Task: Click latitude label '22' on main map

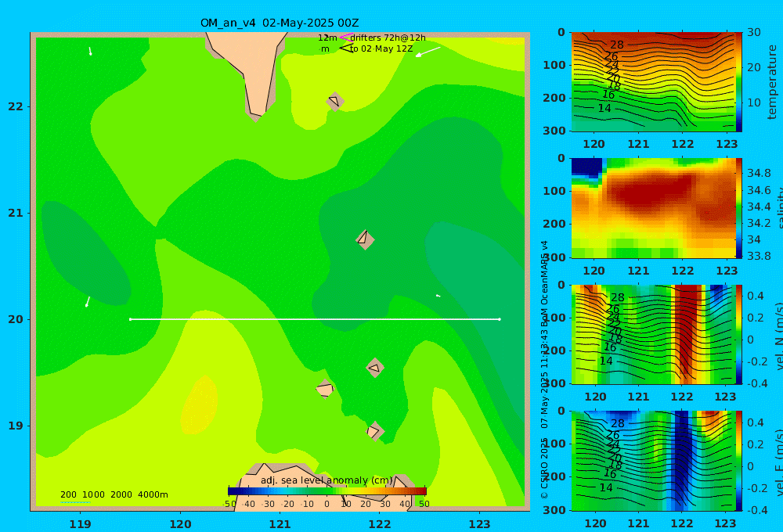Action: tap(16, 106)
